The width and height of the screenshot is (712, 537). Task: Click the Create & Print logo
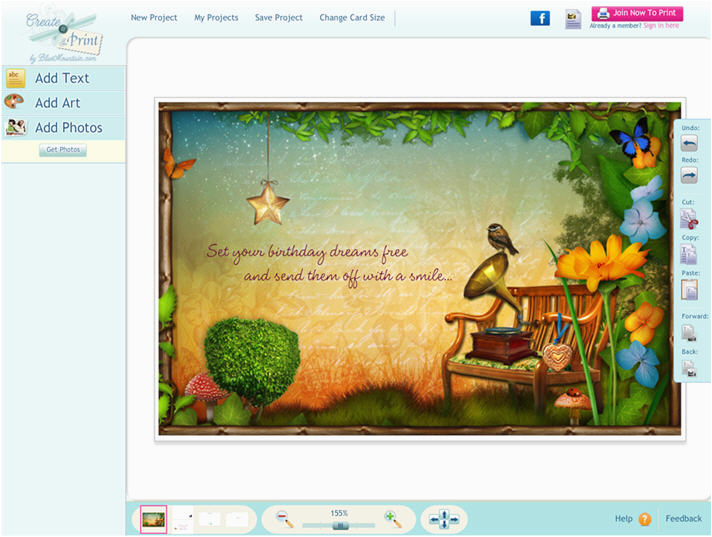[64, 35]
